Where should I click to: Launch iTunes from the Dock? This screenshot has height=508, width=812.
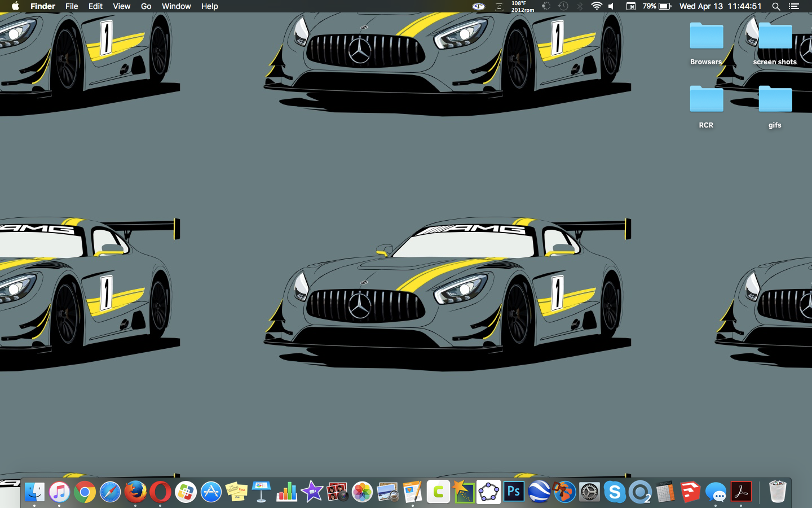tap(59, 492)
